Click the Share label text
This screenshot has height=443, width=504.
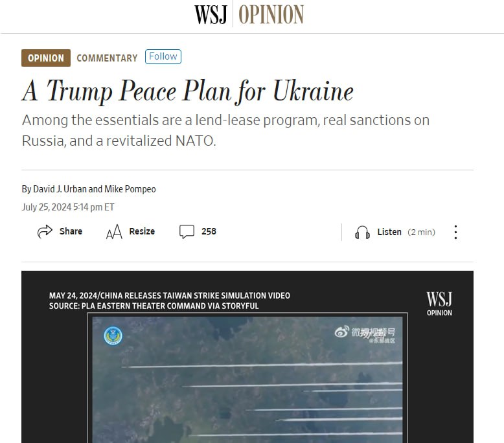coord(71,231)
